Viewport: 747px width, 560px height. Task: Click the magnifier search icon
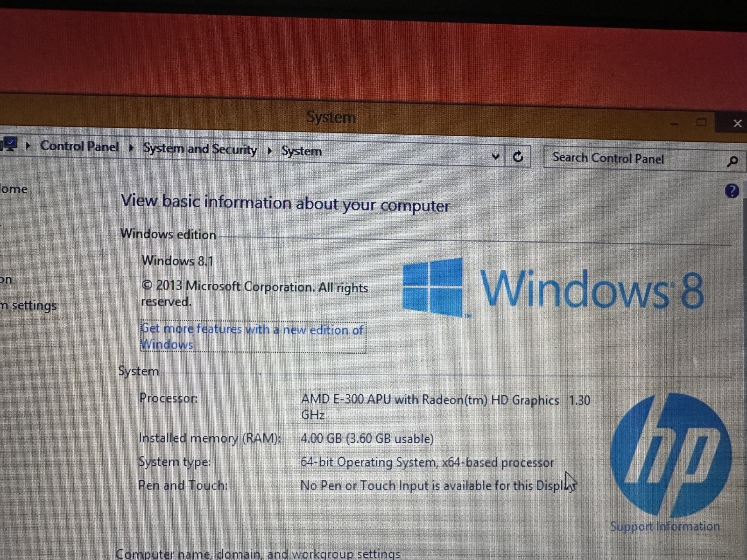click(733, 161)
